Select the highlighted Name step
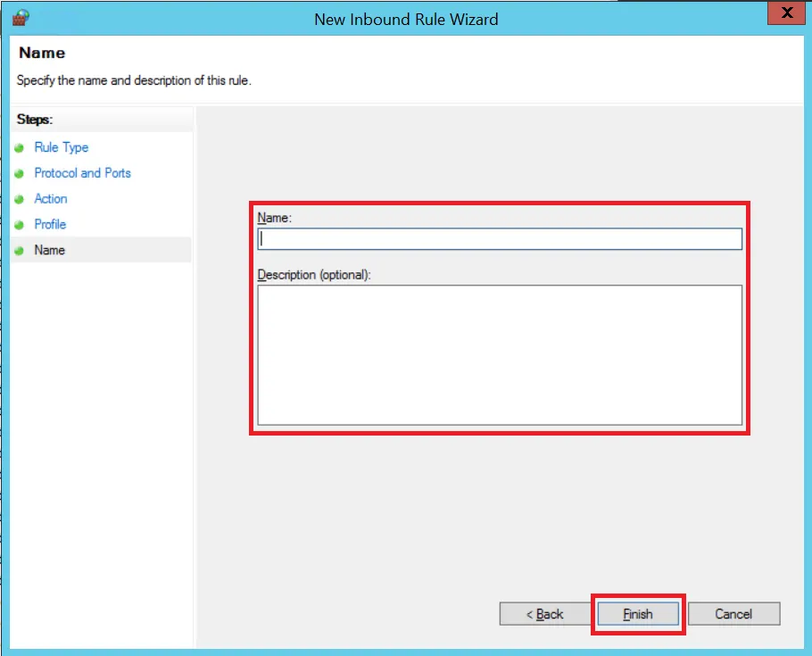The width and height of the screenshot is (812, 656). click(x=50, y=250)
